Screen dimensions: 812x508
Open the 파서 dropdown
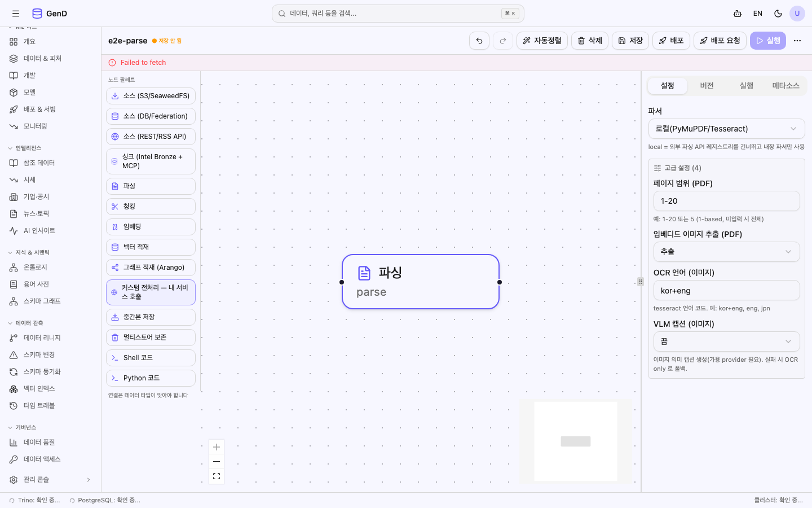pos(726,129)
